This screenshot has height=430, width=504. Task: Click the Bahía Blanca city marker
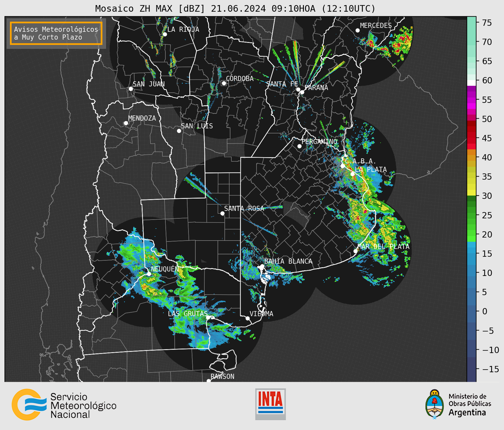[262, 266]
